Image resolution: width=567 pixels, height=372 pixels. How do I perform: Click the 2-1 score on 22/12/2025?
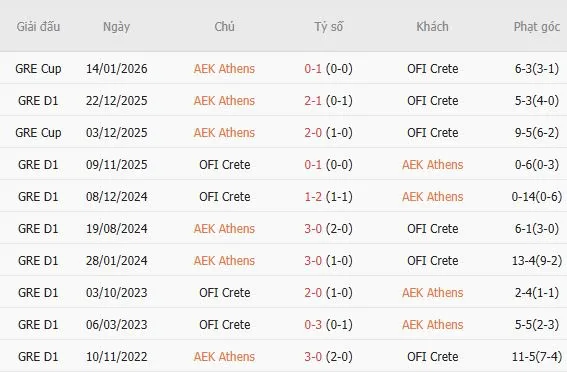(313, 101)
